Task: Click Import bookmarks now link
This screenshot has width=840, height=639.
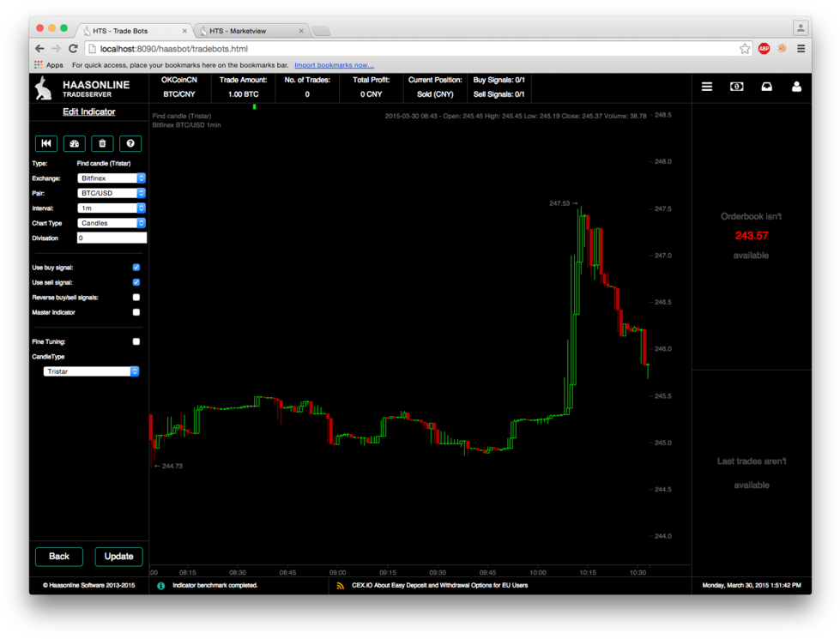Action: 335,65
